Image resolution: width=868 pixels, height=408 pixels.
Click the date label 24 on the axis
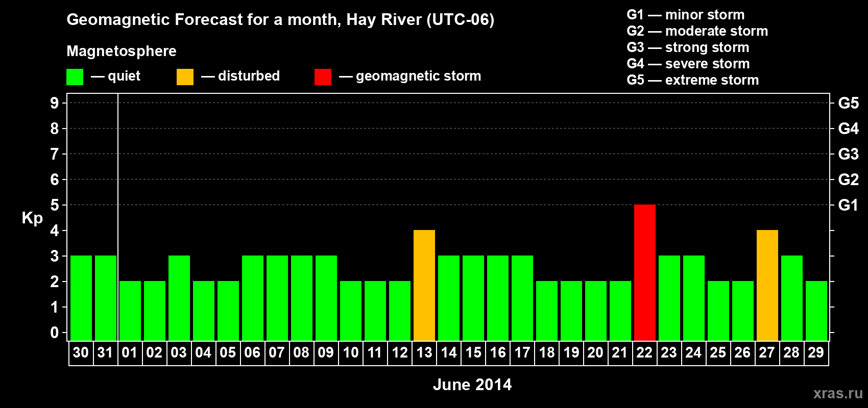(694, 352)
